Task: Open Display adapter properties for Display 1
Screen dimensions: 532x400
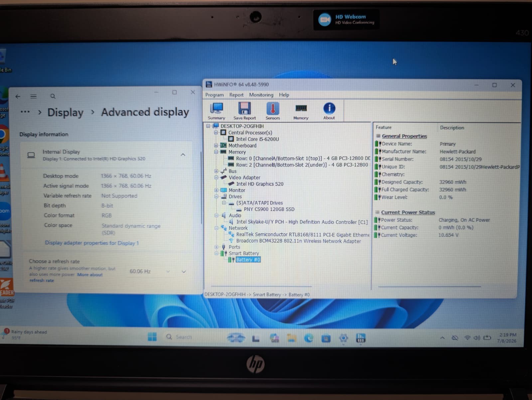Action: pos(92,243)
